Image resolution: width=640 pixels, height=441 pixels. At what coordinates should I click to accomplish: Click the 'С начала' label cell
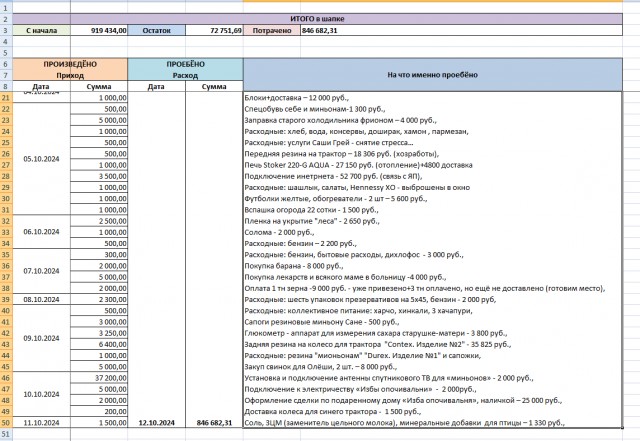tap(41, 30)
